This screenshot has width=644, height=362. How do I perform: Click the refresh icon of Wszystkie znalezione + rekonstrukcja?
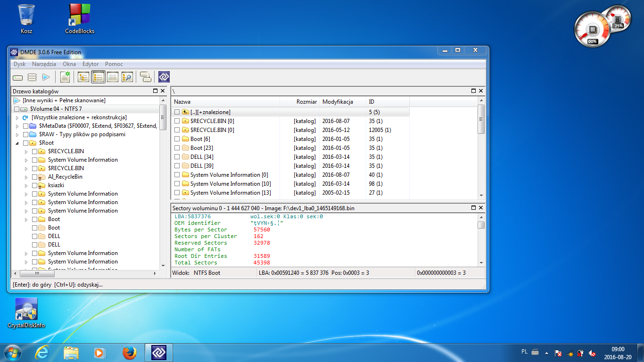coord(25,117)
